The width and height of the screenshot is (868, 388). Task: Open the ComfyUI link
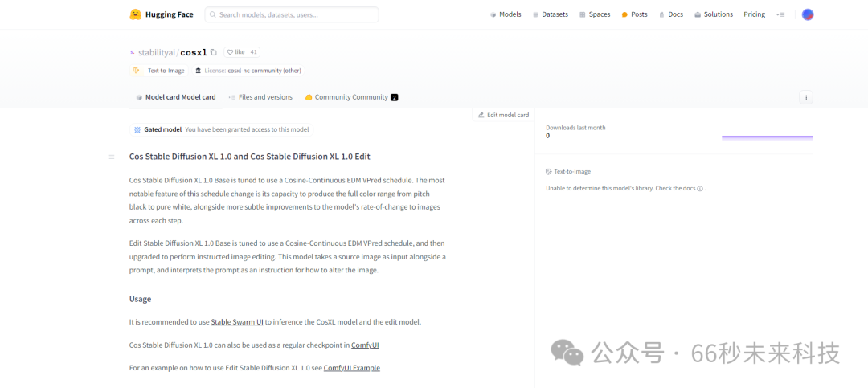[x=365, y=345]
